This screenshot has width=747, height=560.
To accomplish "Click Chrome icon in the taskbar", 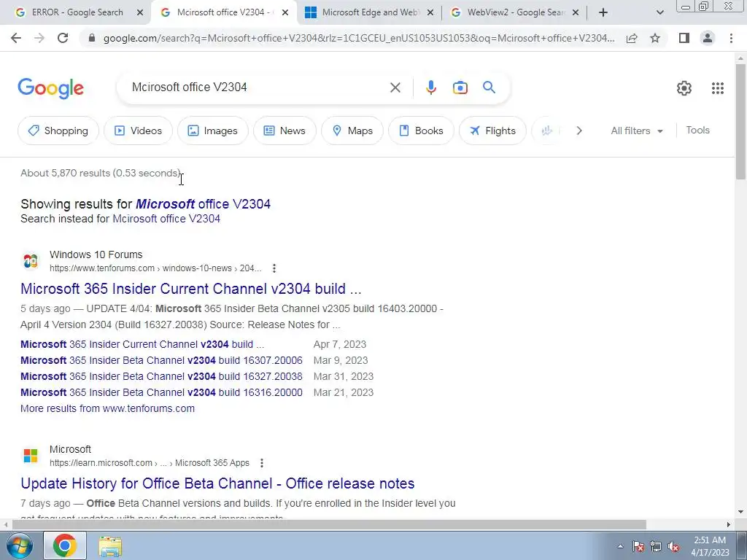I will [x=65, y=545].
